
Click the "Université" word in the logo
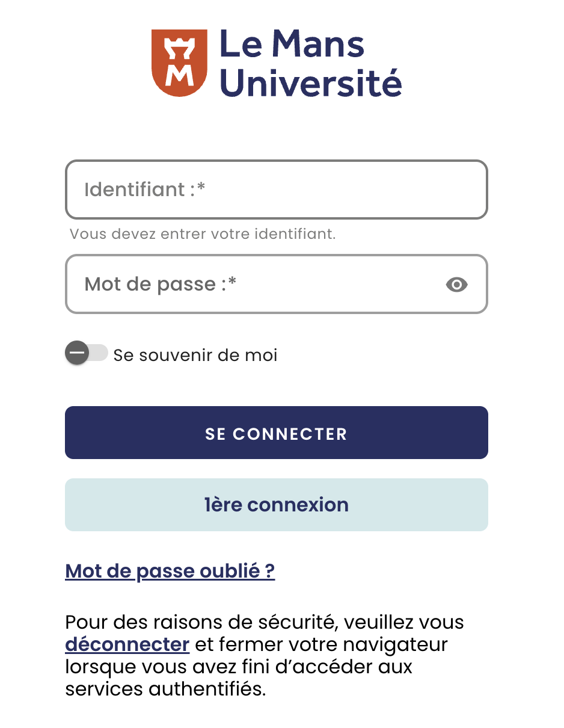pyautogui.click(x=310, y=82)
